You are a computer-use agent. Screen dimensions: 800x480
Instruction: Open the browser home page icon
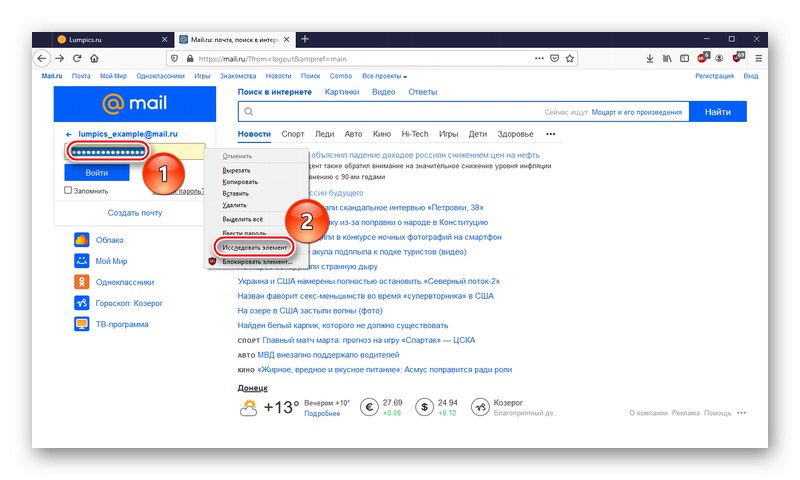click(x=94, y=58)
